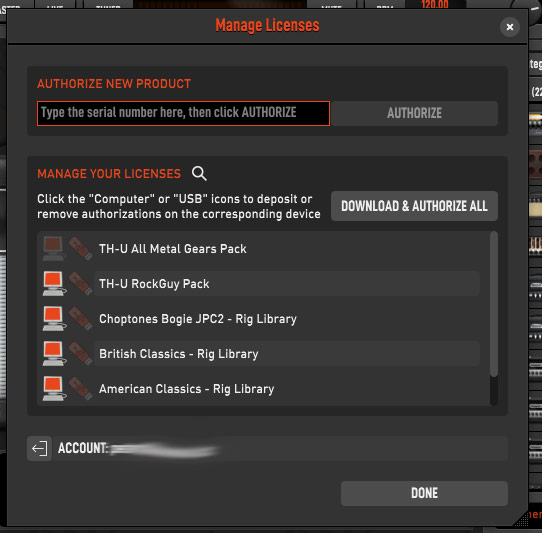Toggle computer authorization for TH-U All Metal Gears Pack

pos(54,249)
